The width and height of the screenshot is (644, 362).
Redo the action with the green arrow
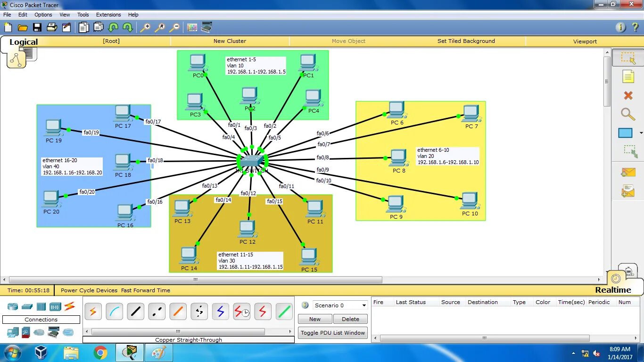click(x=128, y=27)
